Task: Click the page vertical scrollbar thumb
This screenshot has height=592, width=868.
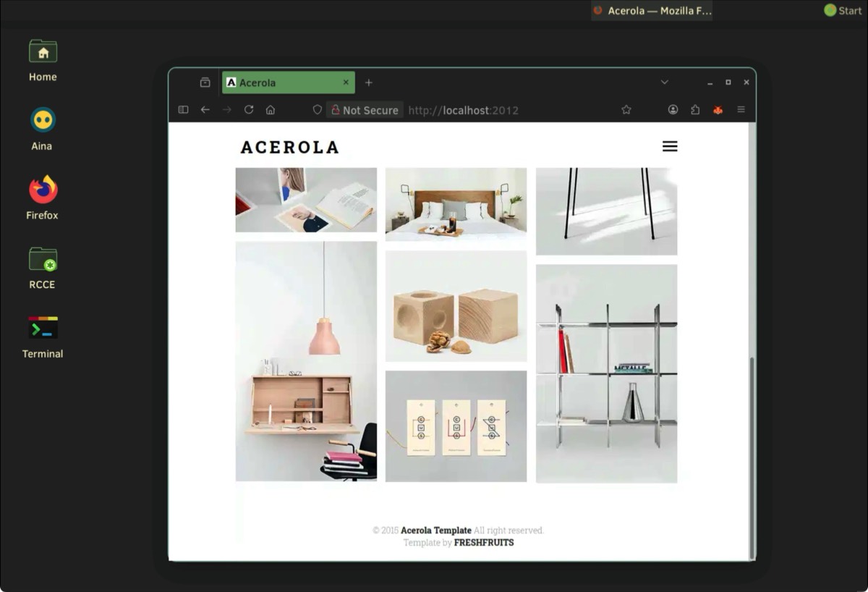Action: (752, 456)
